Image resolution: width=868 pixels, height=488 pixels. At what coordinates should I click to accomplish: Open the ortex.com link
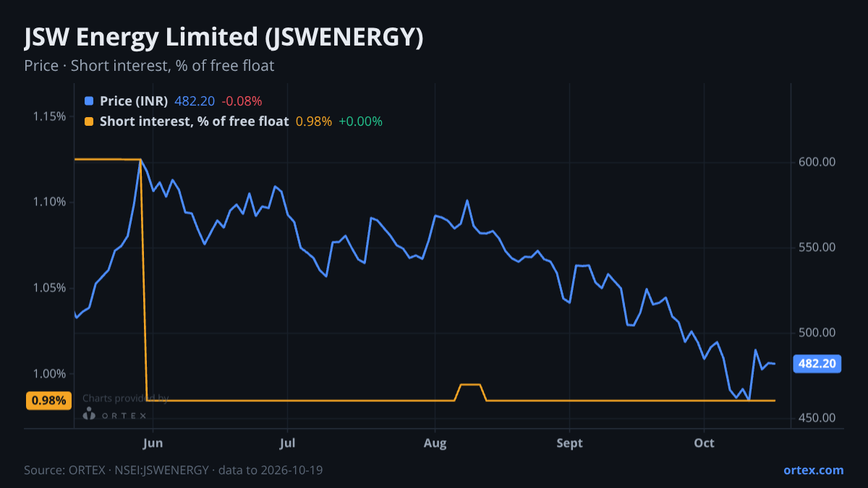click(814, 470)
